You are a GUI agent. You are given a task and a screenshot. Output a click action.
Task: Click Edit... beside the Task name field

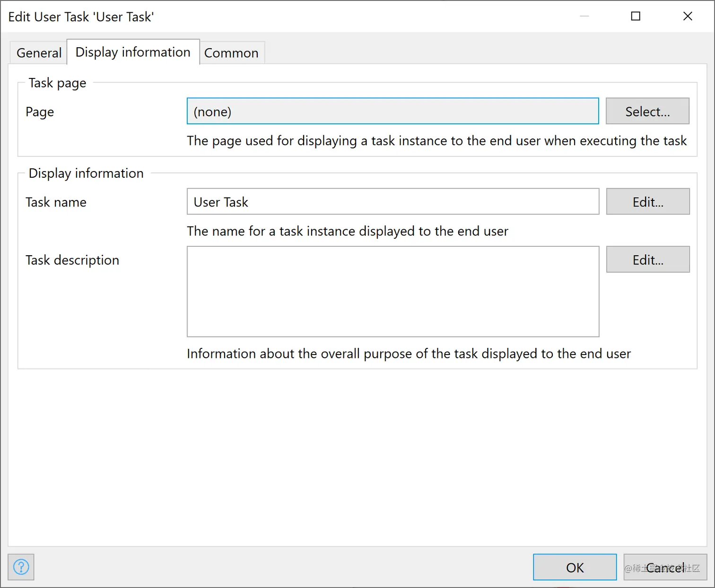click(x=648, y=202)
